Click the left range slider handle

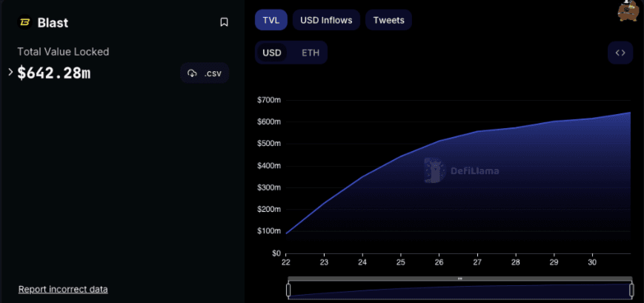pos(288,290)
